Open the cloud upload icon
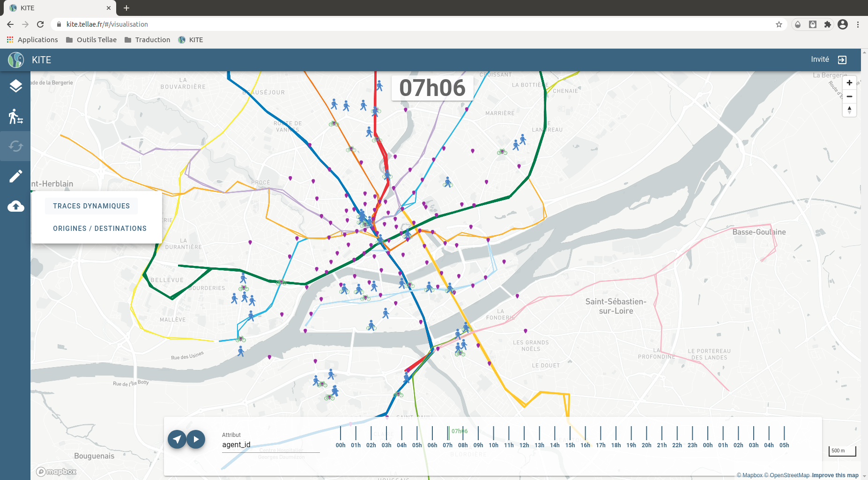 [x=15, y=206]
